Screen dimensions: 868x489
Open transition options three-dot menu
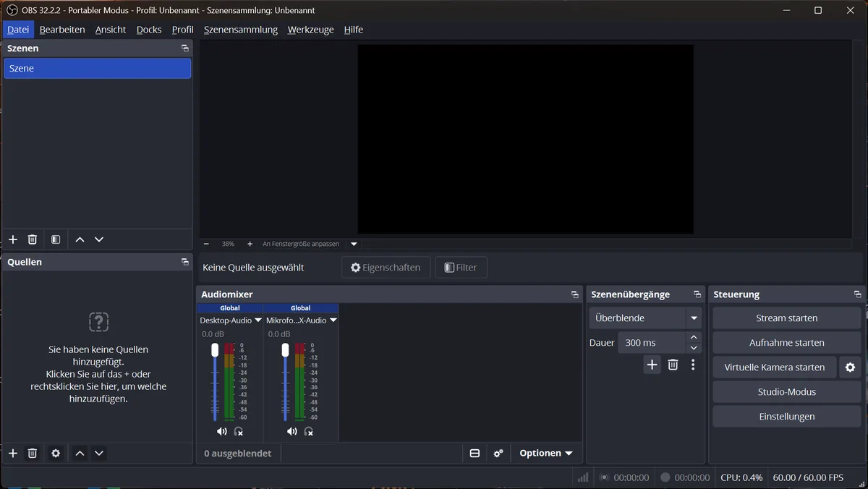click(x=693, y=365)
